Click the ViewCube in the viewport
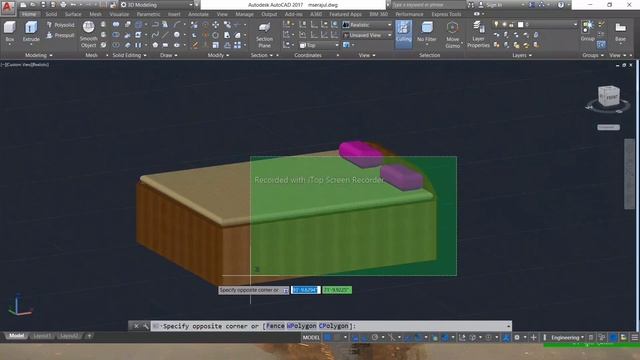Screen dimensions: 640x360 tap(609, 96)
